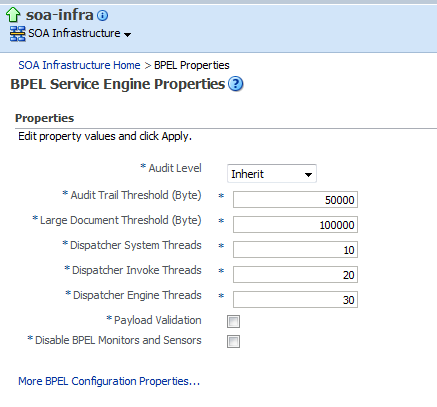Click 'Edit property values and click Apply' text
Viewport: 437px width, 407px height.
tap(105, 136)
